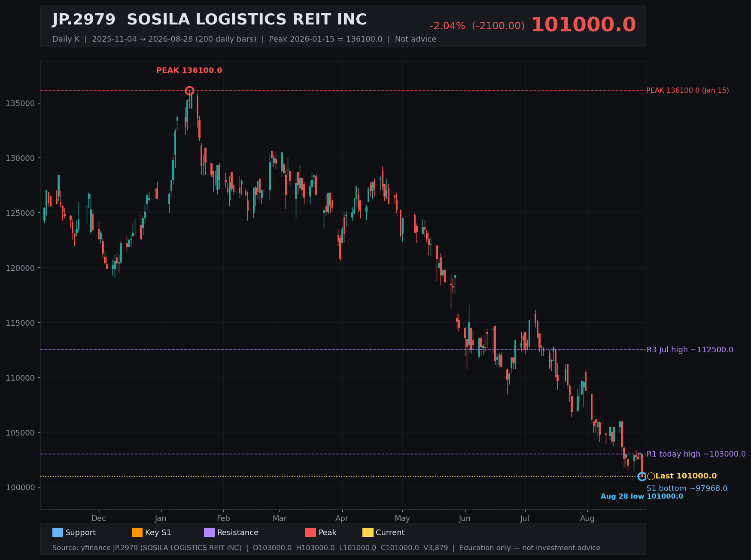
Task: Click the 'R3 Jul high ~112500.0' label
Action: click(690, 350)
